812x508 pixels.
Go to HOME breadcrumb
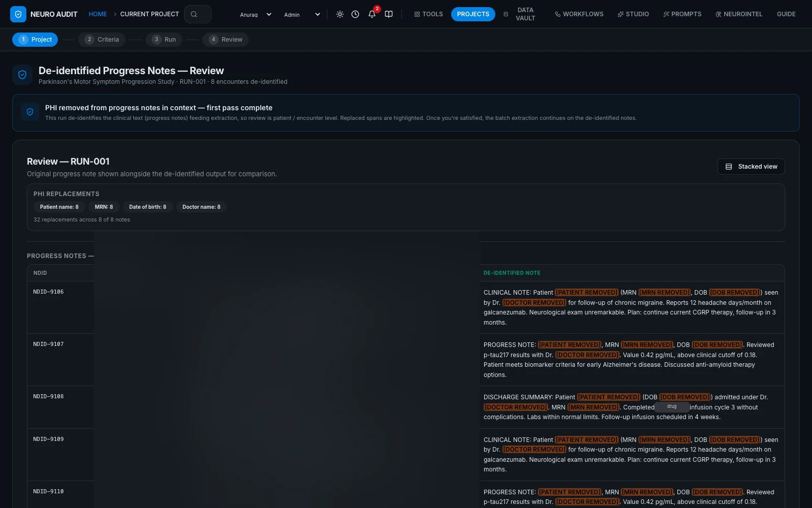pos(98,14)
